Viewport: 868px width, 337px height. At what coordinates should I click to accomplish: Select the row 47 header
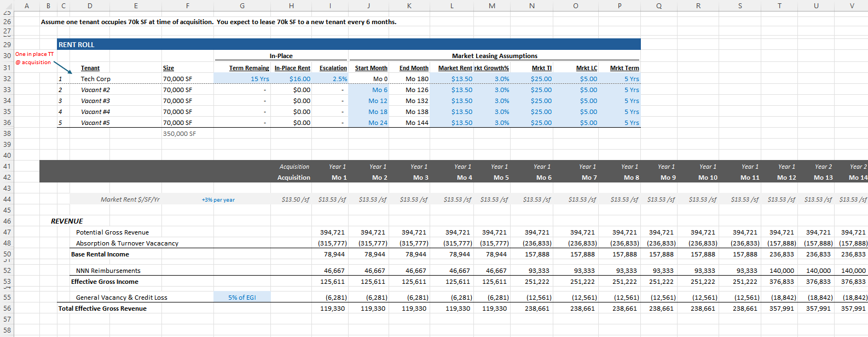[x=7, y=232]
